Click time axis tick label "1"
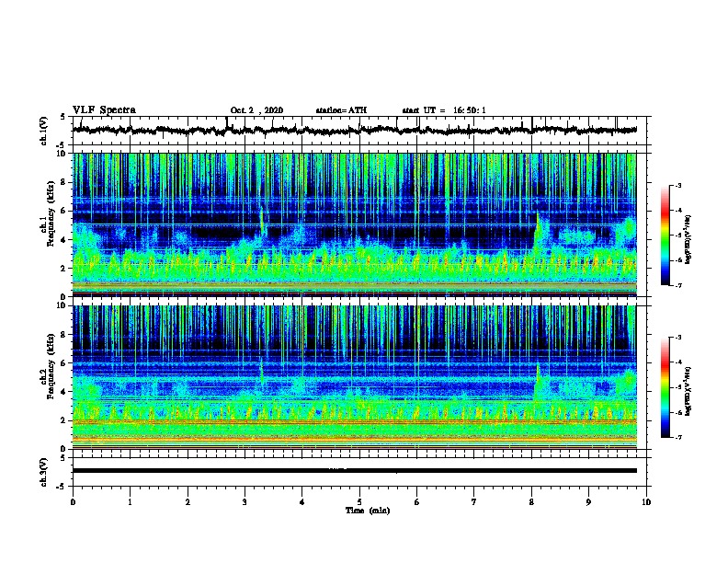The image size is (728, 563). (x=130, y=502)
